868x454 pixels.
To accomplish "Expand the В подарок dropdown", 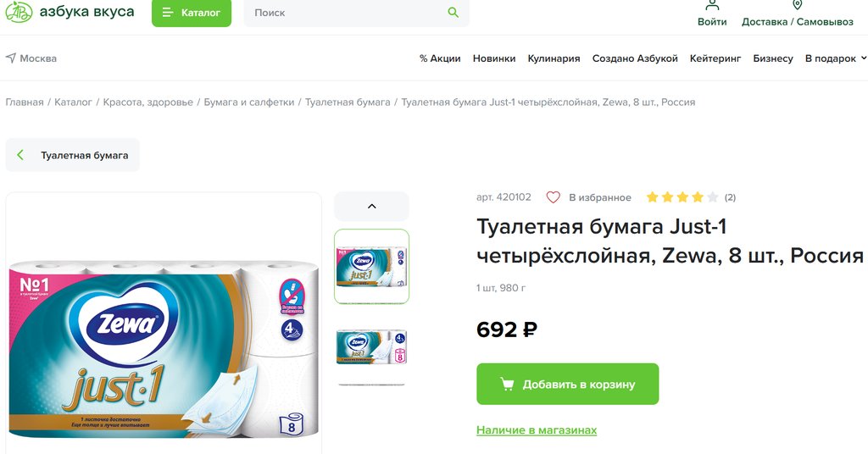I will (835, 58).
